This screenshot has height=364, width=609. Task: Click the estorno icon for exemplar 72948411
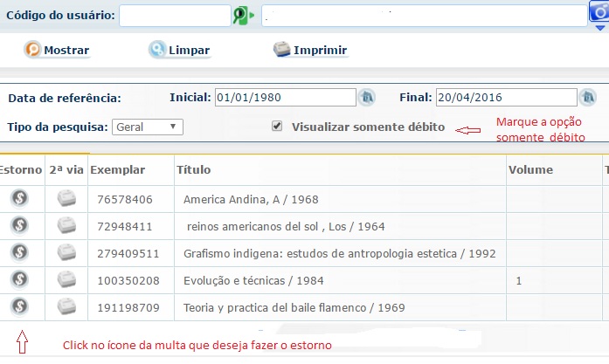[21, 226]
